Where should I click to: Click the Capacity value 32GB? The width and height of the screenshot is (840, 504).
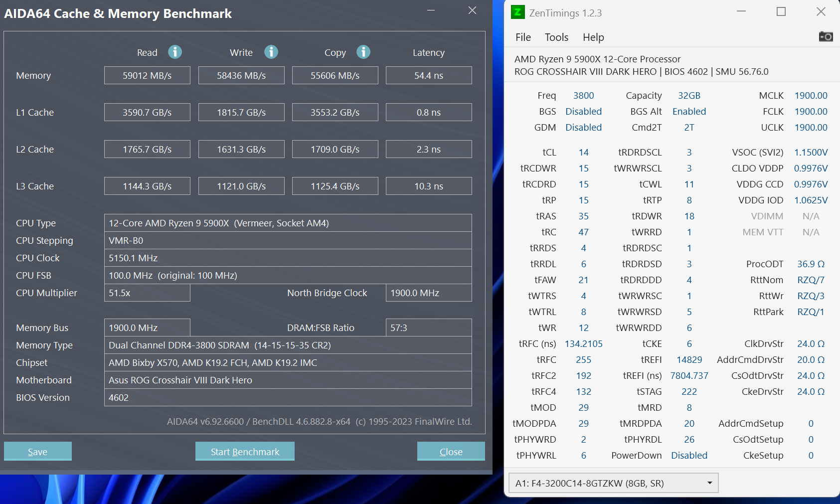click(x=689, y=95)
